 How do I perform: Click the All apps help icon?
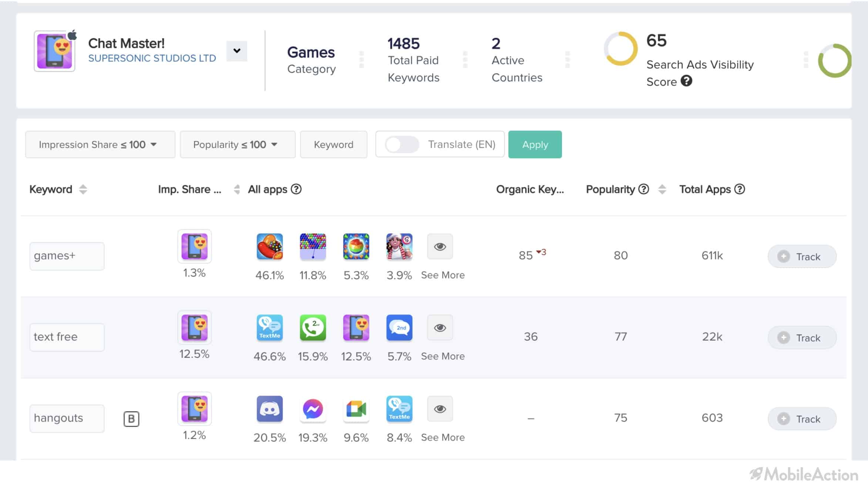(296, 189)
